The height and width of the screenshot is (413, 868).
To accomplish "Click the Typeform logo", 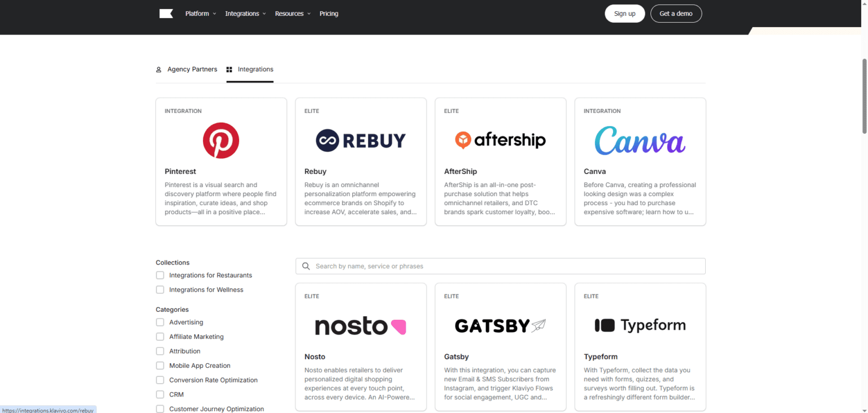I will (x=639, y=325).
